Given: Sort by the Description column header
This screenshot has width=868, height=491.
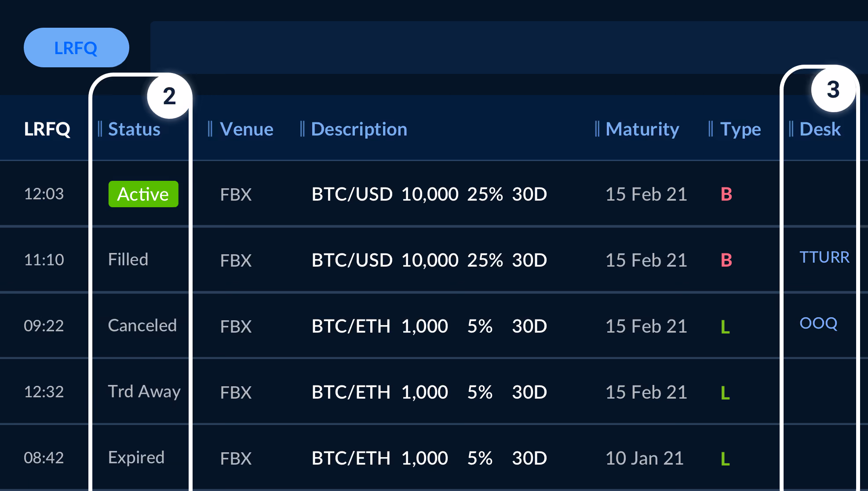Looking at the screenshot, I should [x=359, y=129].
